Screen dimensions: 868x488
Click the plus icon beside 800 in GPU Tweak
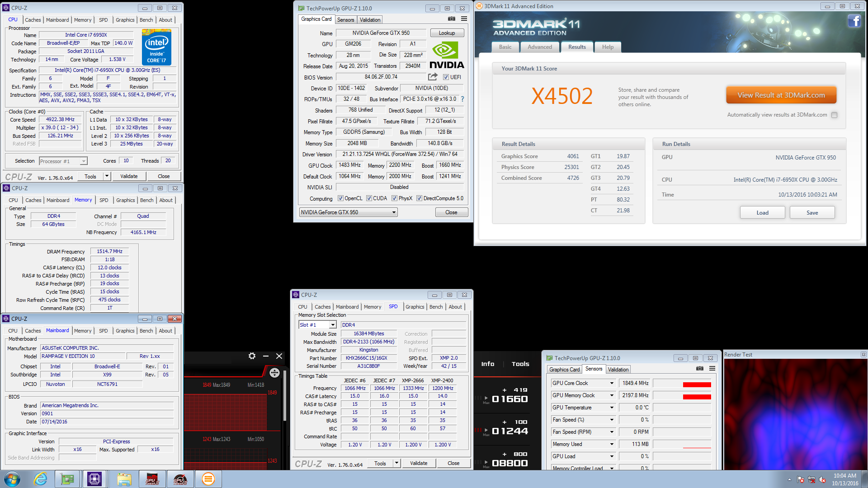505,454
